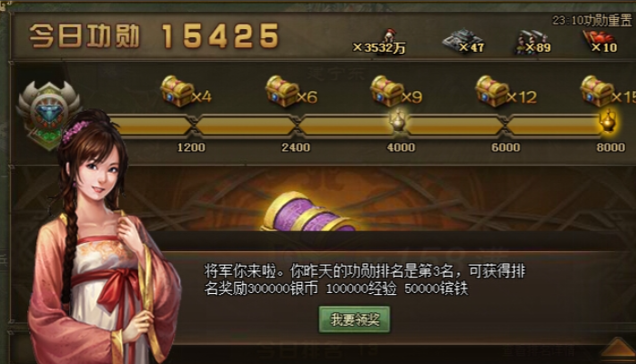
Task: Click the warship icon showing ×47
Action: 459,40
